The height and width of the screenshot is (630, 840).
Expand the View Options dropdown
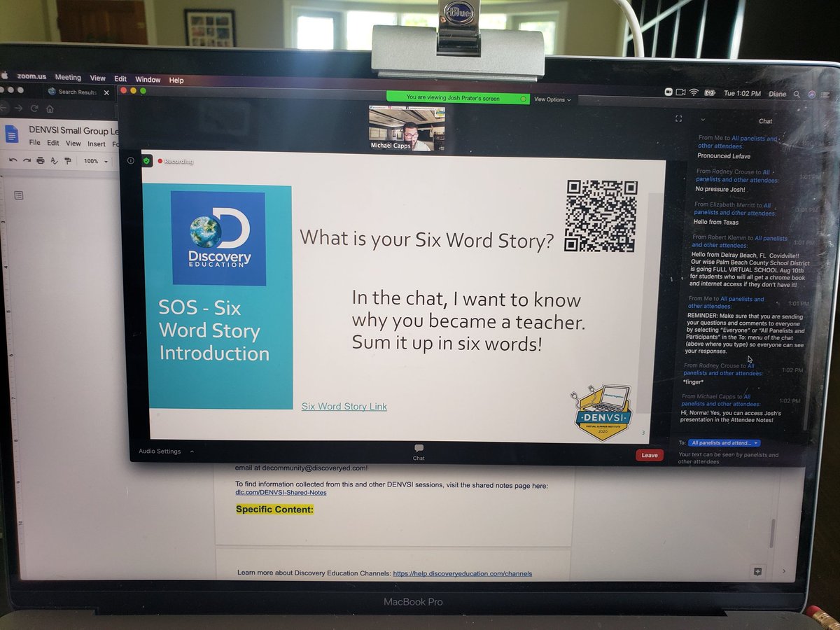(552, 99)
